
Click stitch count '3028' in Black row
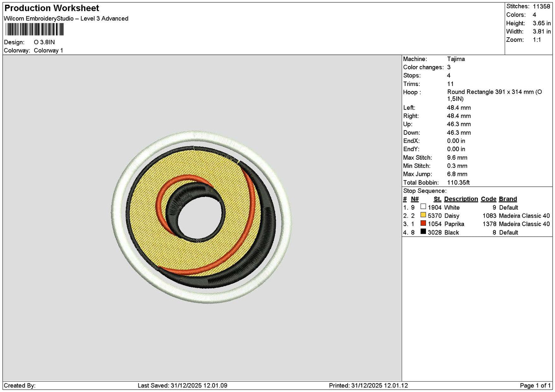click(x=435, y=233)
